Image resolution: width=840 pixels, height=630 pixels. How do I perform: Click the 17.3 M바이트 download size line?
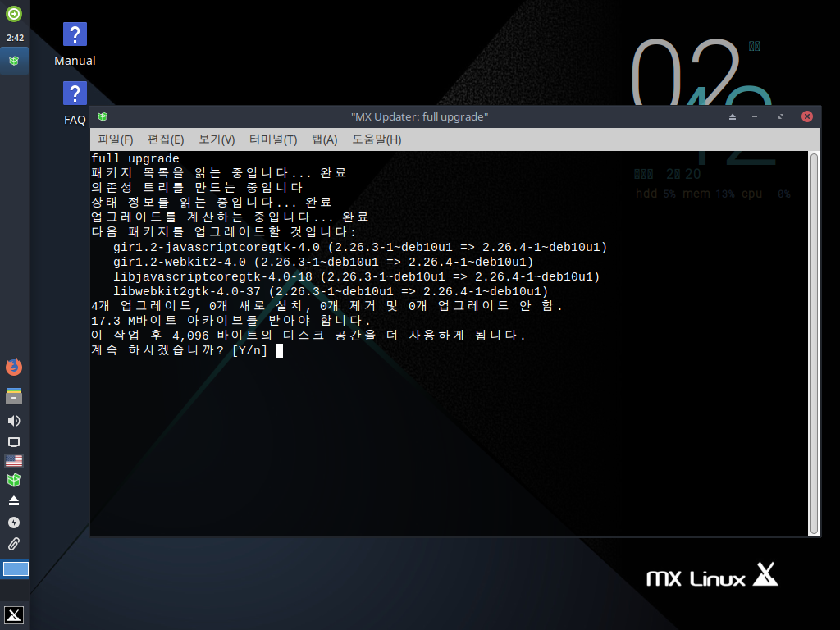(231, 321)
